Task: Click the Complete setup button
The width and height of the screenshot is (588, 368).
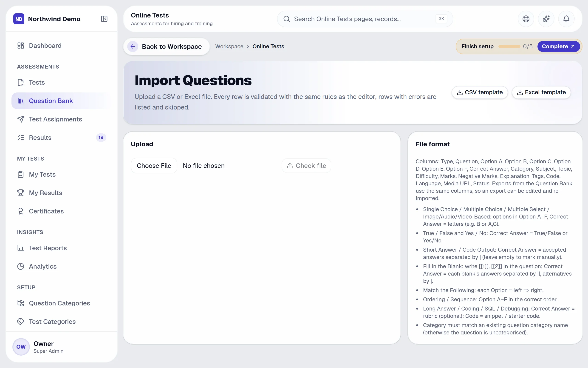Action: click(x=558, y=46)
